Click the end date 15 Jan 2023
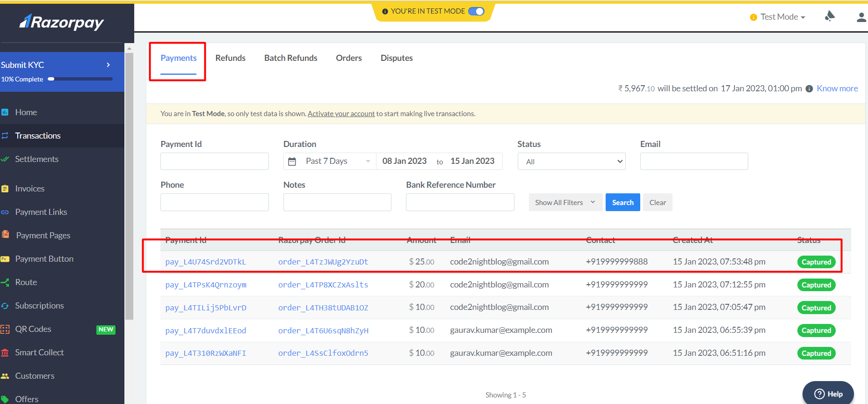 pyautogui.click(x=472, y=161)
